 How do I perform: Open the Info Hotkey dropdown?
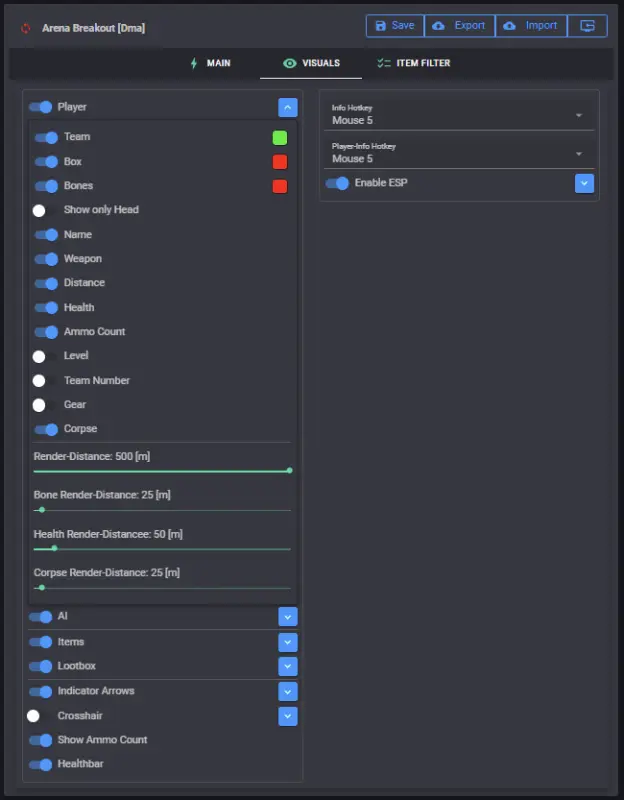click(459, 115)
